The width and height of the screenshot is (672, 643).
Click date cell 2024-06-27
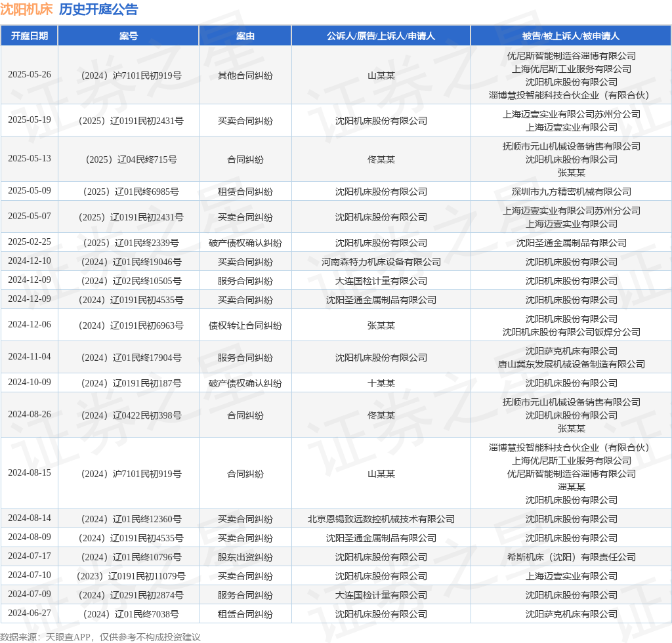(x=29, y=613)
